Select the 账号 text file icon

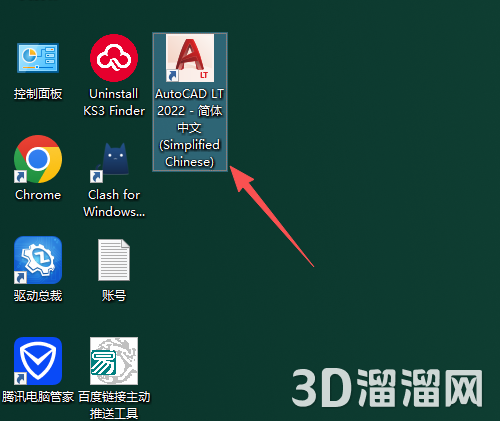click(114, 260)
